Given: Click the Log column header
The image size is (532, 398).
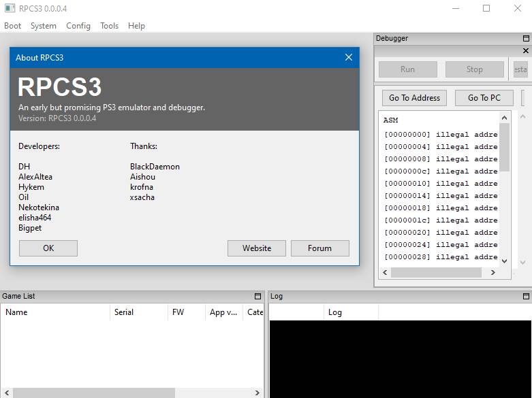Looking at the screenshot, I should coord(351,312).
